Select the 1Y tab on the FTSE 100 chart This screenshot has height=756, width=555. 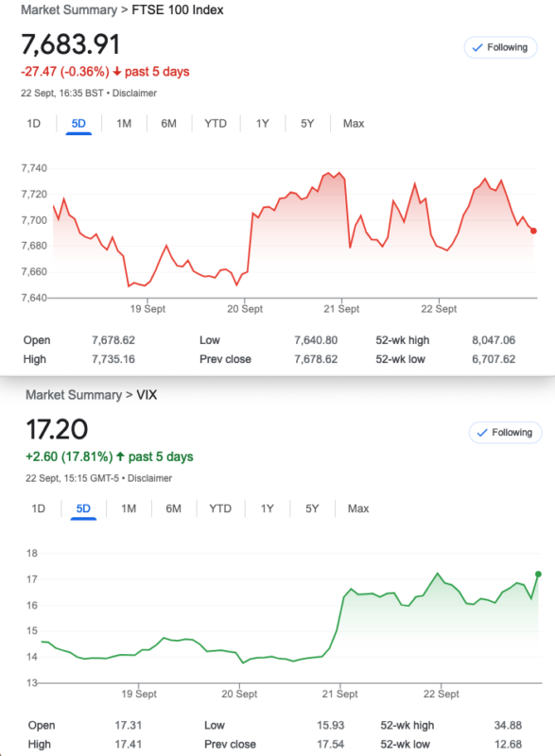262,124
